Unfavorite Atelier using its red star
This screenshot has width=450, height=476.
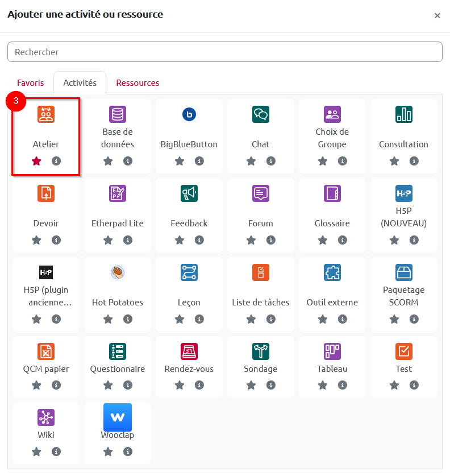point(37,161)
